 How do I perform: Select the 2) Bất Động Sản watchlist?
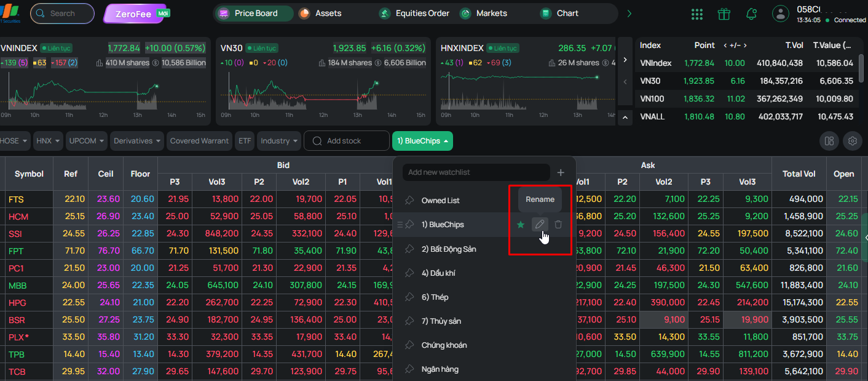coord(449,249)
